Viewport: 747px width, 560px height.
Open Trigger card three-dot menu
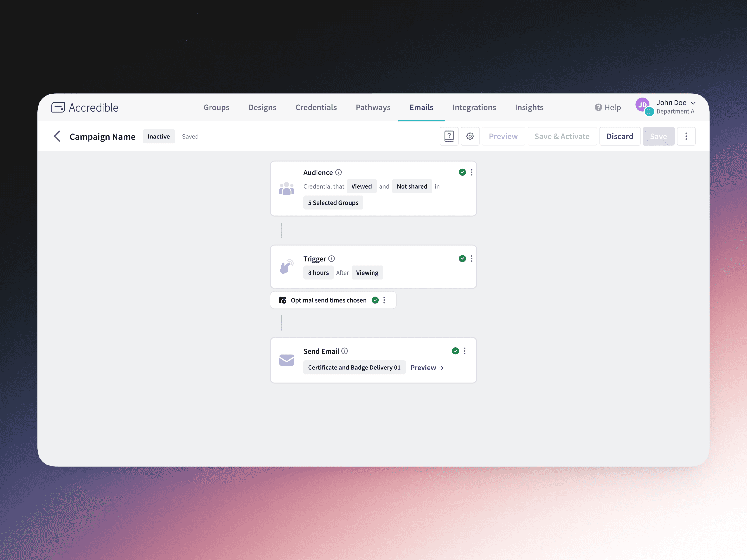click(471, 259)
